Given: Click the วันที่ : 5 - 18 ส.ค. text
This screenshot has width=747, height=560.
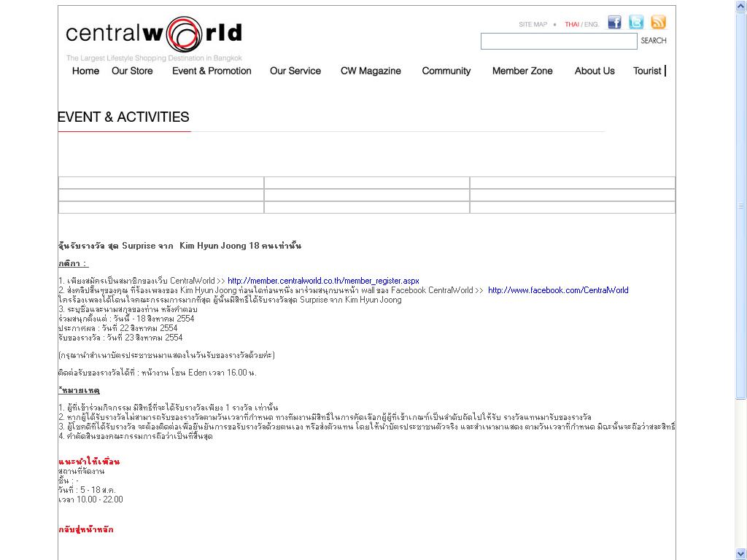Looking at the screenshot, I should [87, 490].
